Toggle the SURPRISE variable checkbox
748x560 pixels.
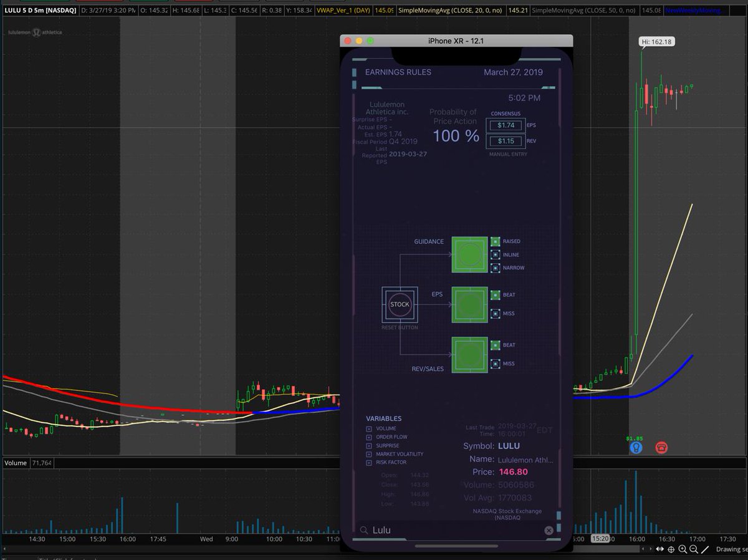click(369, 446)
